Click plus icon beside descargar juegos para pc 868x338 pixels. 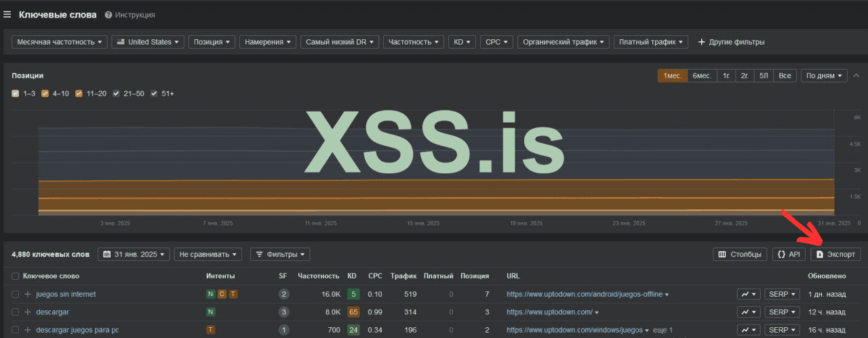click(x=28, y=330)
